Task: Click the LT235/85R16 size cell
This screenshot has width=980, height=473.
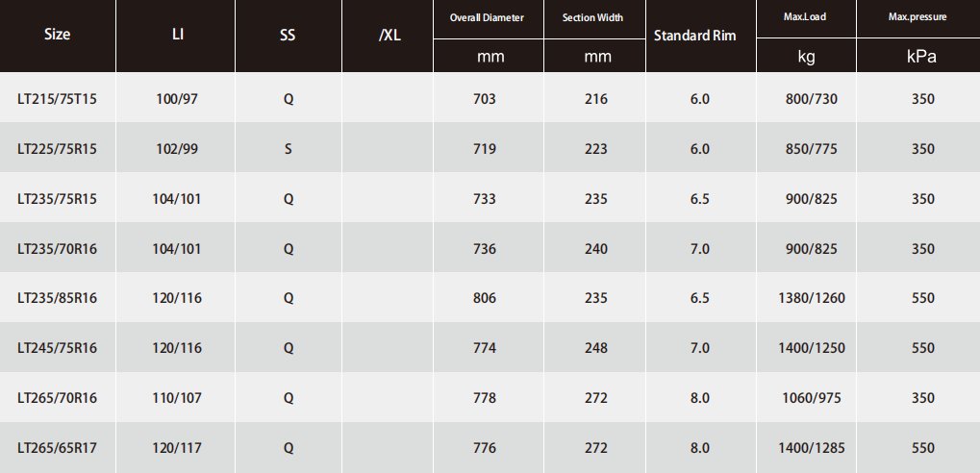Action: pos(58,298)
